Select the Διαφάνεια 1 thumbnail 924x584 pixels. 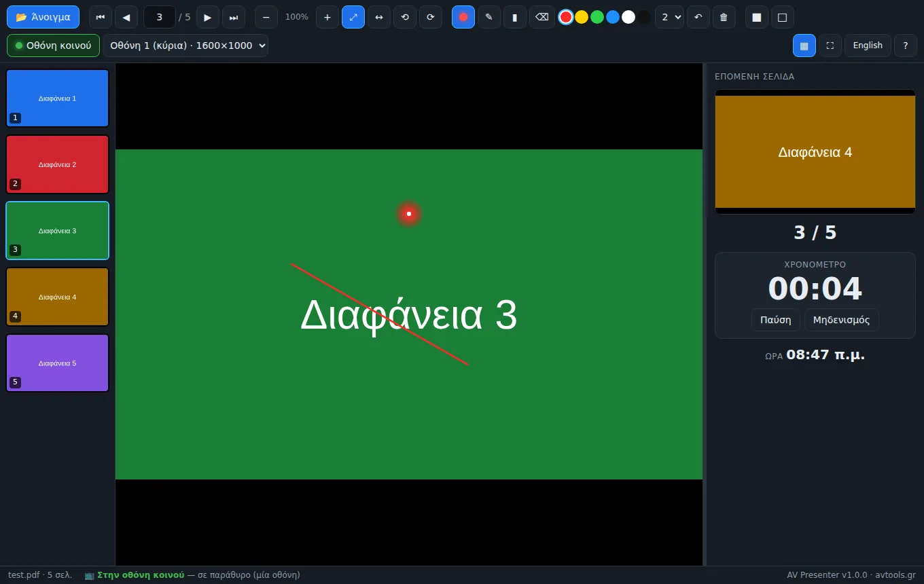tap(58, 98)
